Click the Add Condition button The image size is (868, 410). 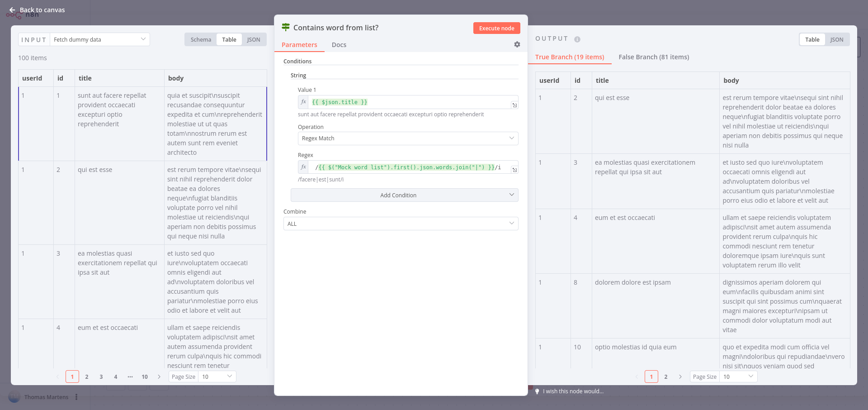pyautogui.click(x=404, y=195)
